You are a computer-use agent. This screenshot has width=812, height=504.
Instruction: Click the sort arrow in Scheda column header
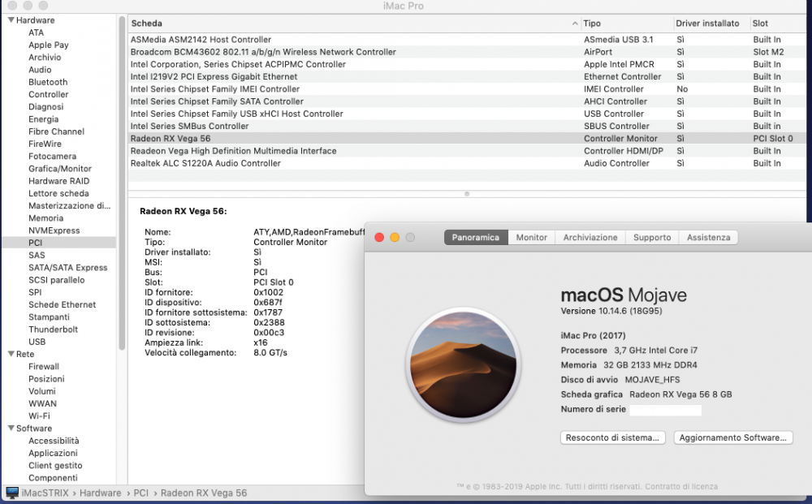575,24
